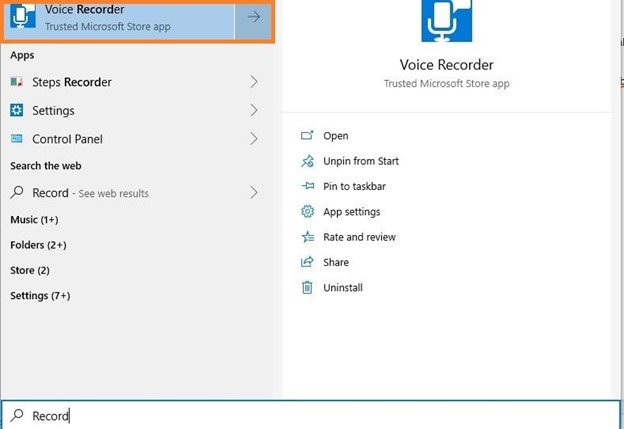Choose Unpin from Start

coord(361,161)
